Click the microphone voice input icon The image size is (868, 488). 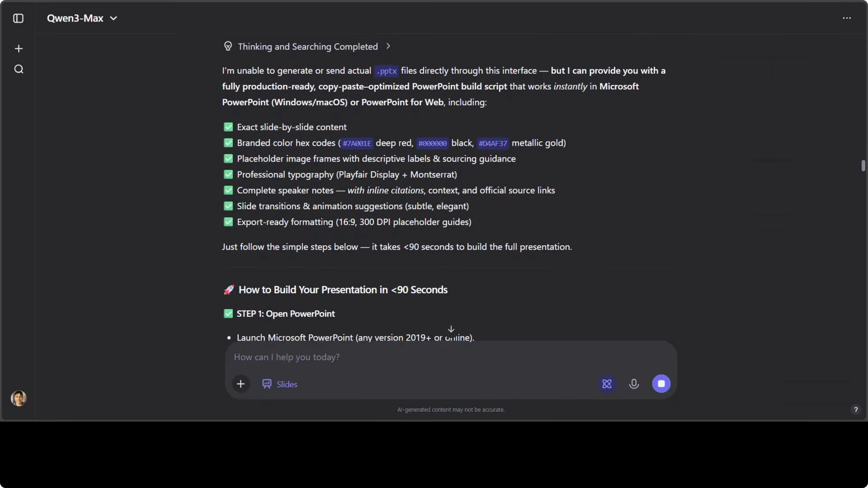point(634,384)
